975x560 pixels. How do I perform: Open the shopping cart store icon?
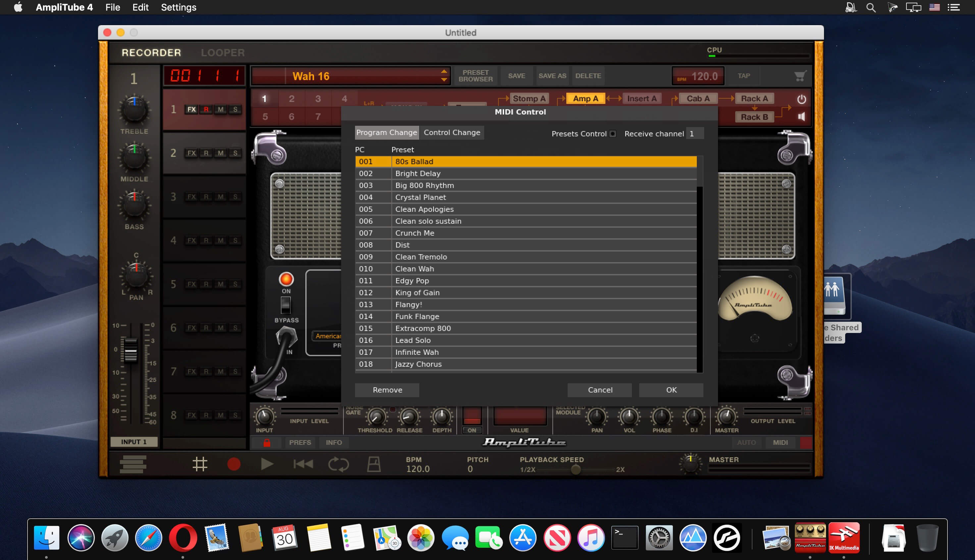tap(800, 76)
